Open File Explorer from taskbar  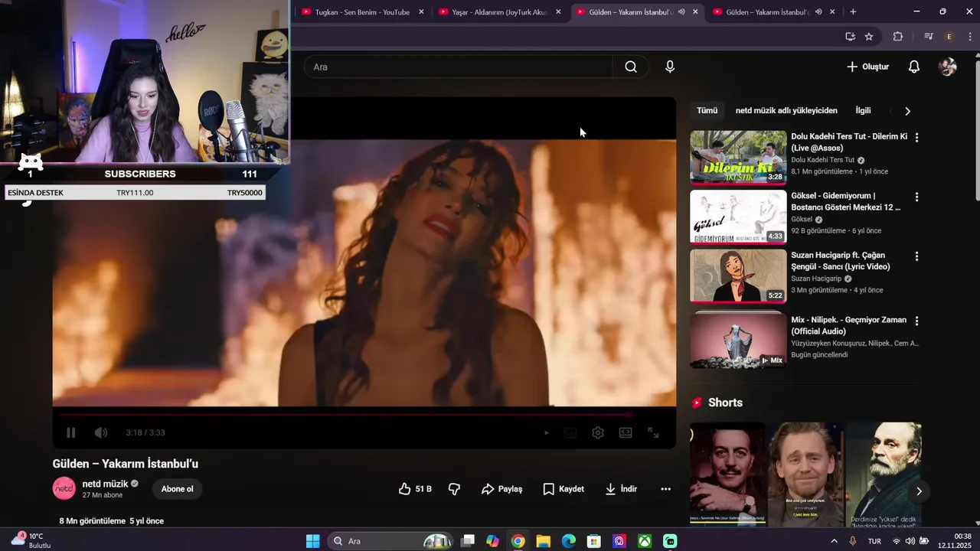coord(543,541)
